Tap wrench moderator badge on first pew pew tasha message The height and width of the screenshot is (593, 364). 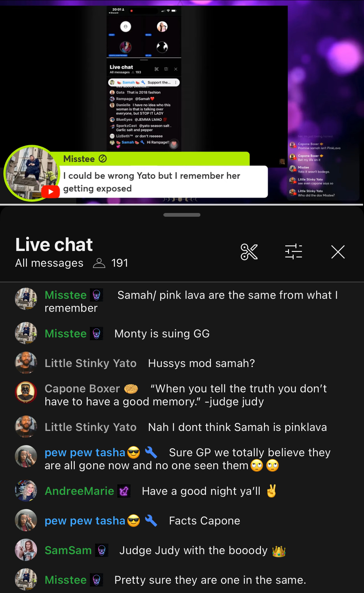click(x=151, y=453)
